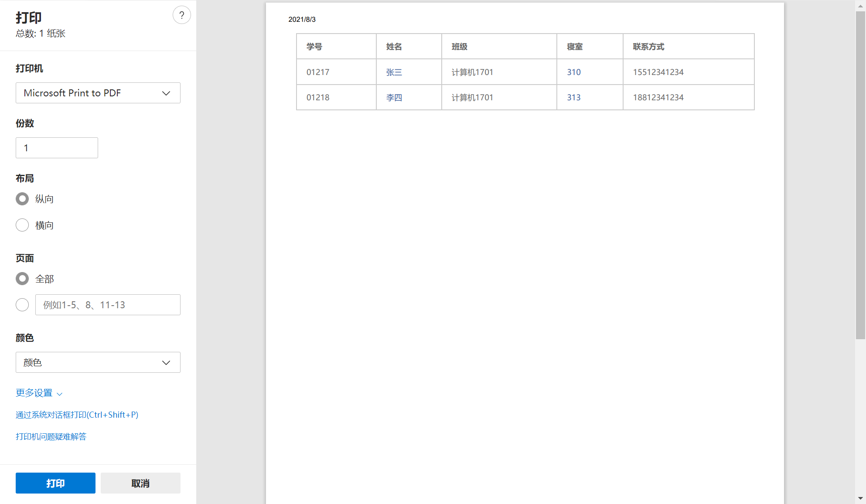Click the page range text field
Viewport: 866px width, 504px height.
[x=108, y=305]
